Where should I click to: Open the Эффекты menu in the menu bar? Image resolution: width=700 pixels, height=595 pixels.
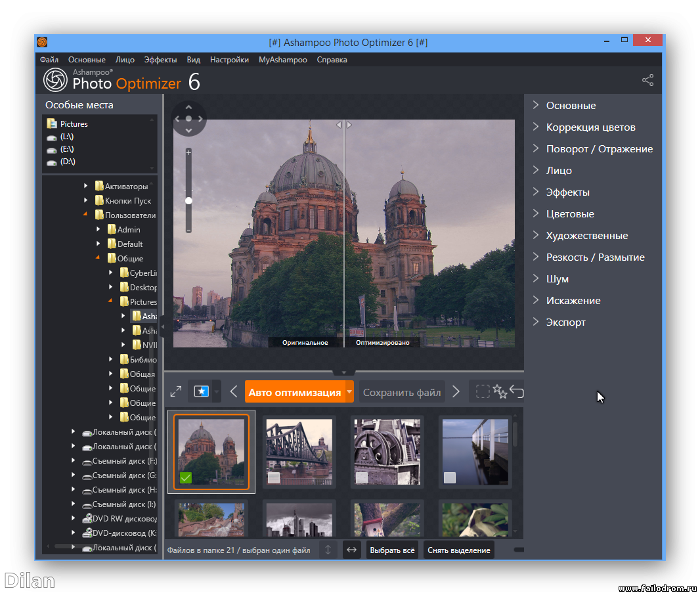(x=160, y=59)
